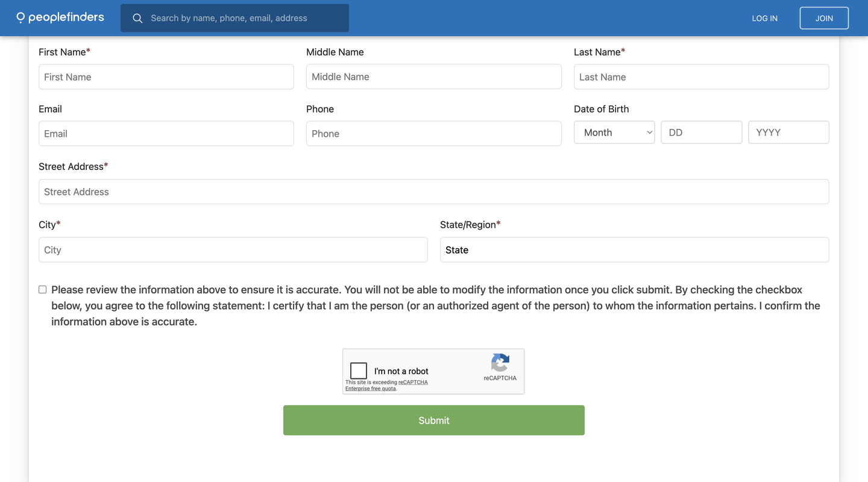868x482 pixels.
Task: Focus the Last Name input
Action: point(702,77)
